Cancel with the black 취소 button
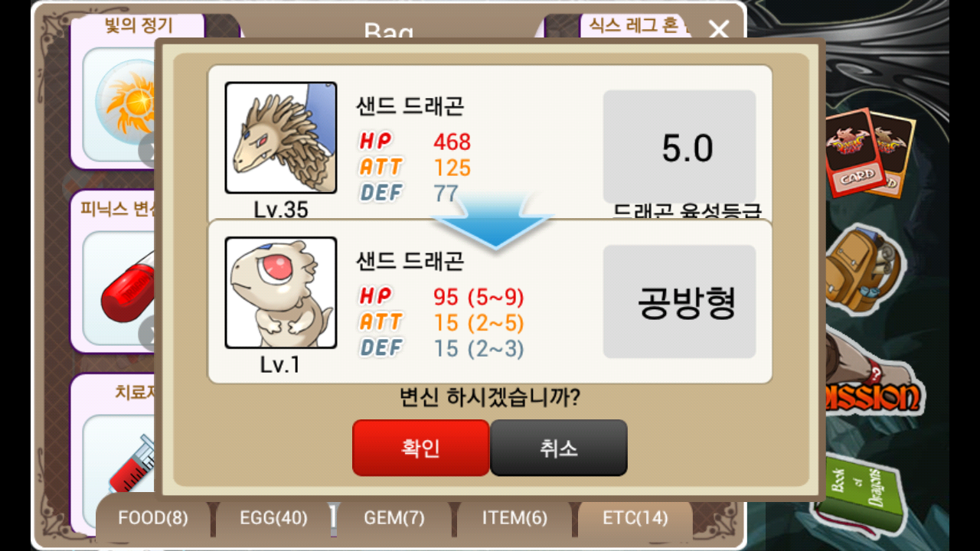This screenshot has height=551, width=980. (559, 448)
